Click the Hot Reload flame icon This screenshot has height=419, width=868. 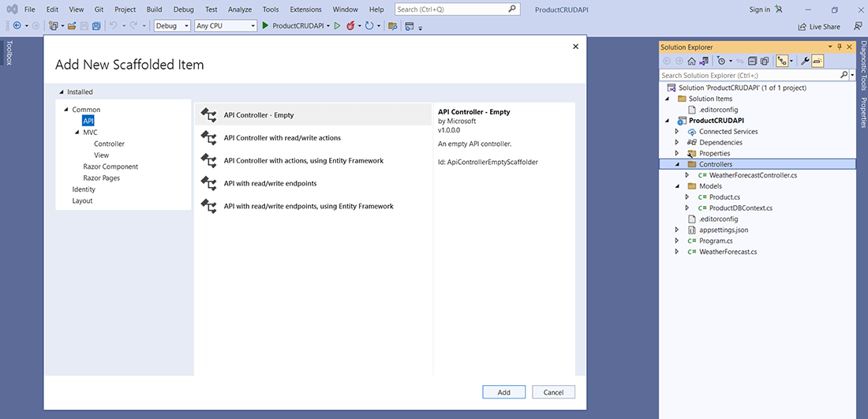(x=350, y=26)
